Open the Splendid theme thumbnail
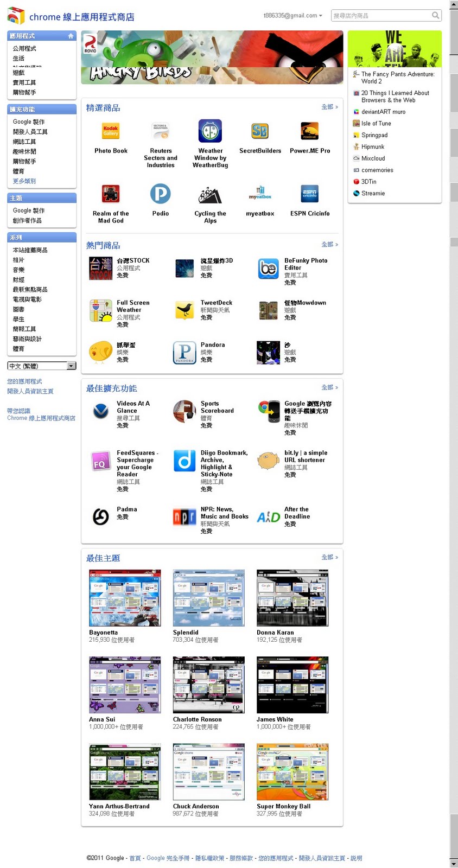 tap(209, 598)
